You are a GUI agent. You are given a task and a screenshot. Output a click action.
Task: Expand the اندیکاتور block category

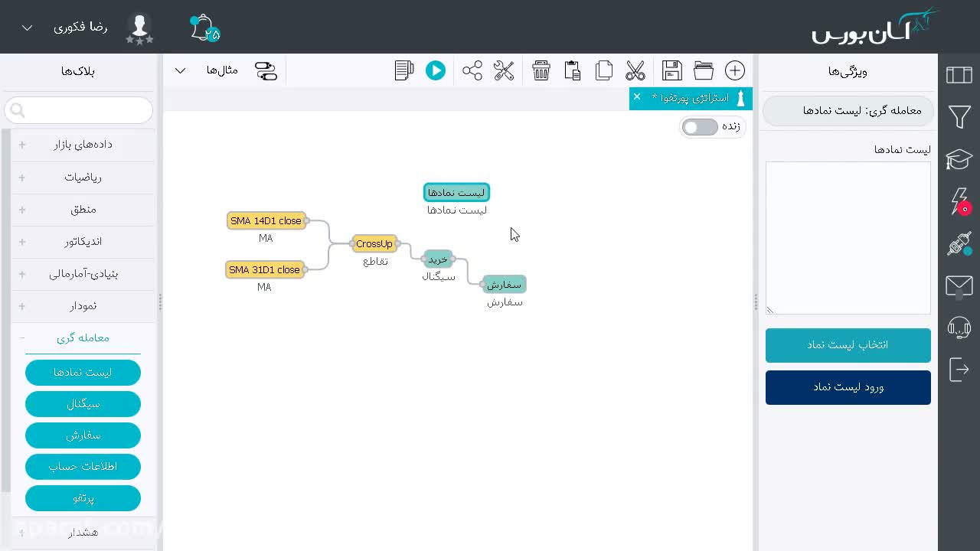pos(83,242)
